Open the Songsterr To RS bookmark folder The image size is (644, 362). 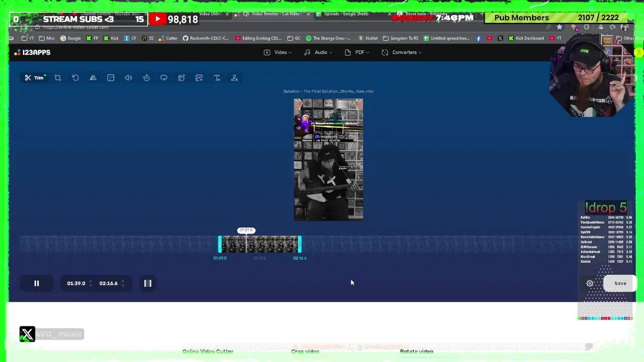click(400, 38)
